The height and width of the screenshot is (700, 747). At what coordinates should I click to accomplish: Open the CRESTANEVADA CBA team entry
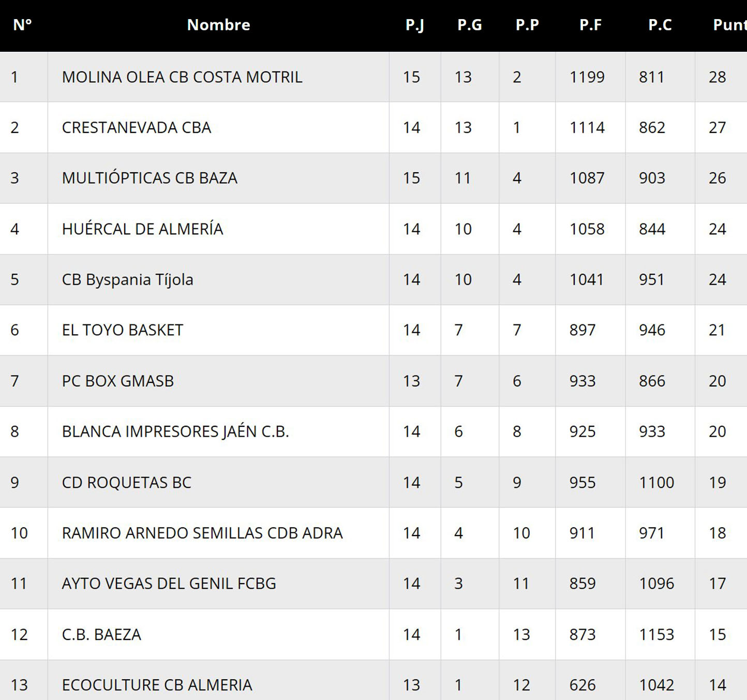tap(137, 128)
